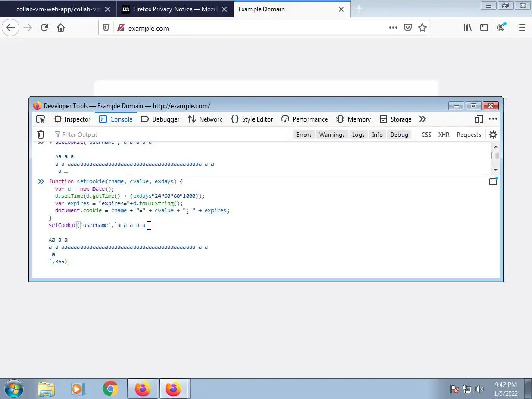Open Google Chrome from taskbar
Image resolution: width=532 pixels, height=399 pixels.
click(110, 389)
